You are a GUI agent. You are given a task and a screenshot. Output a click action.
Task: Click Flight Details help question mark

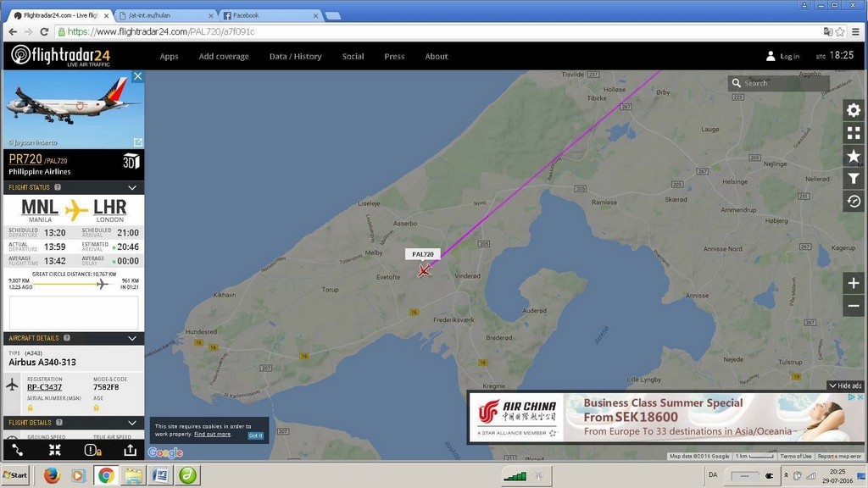[x=59, y=423]
